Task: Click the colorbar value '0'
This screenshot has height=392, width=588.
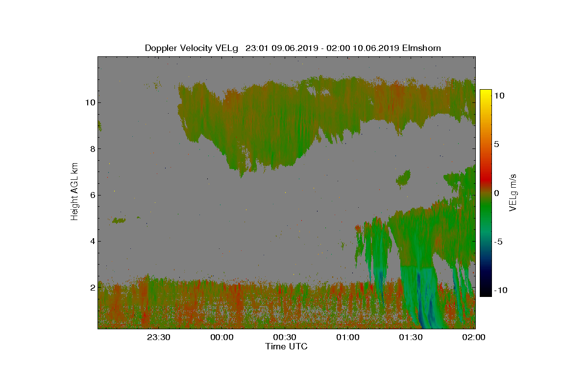Action: [496, 193]
